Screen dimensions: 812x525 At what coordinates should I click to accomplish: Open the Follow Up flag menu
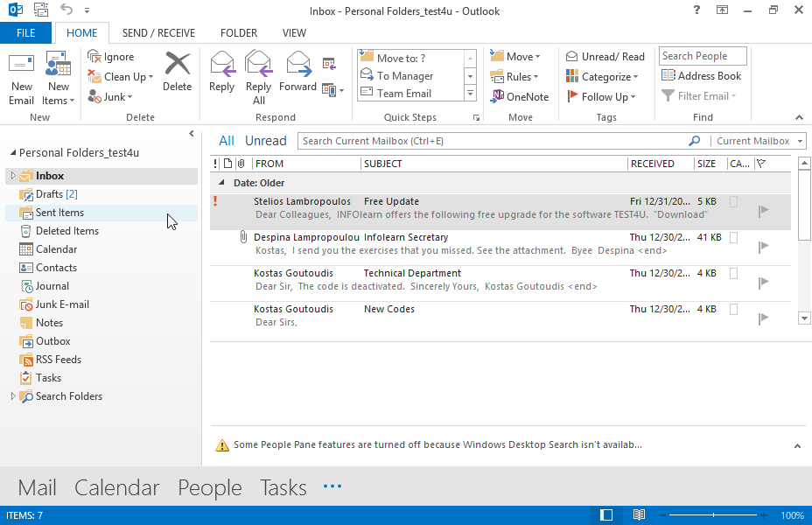601,97
